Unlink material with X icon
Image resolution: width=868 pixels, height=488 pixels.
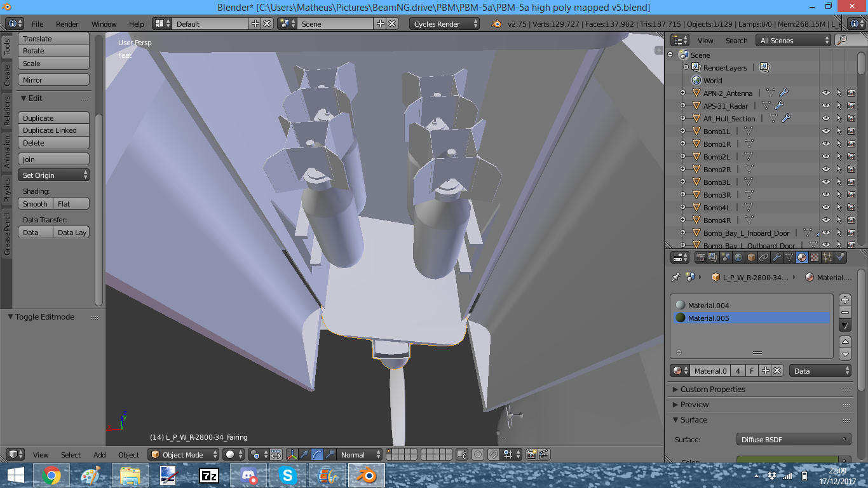[x=777, y=370]
